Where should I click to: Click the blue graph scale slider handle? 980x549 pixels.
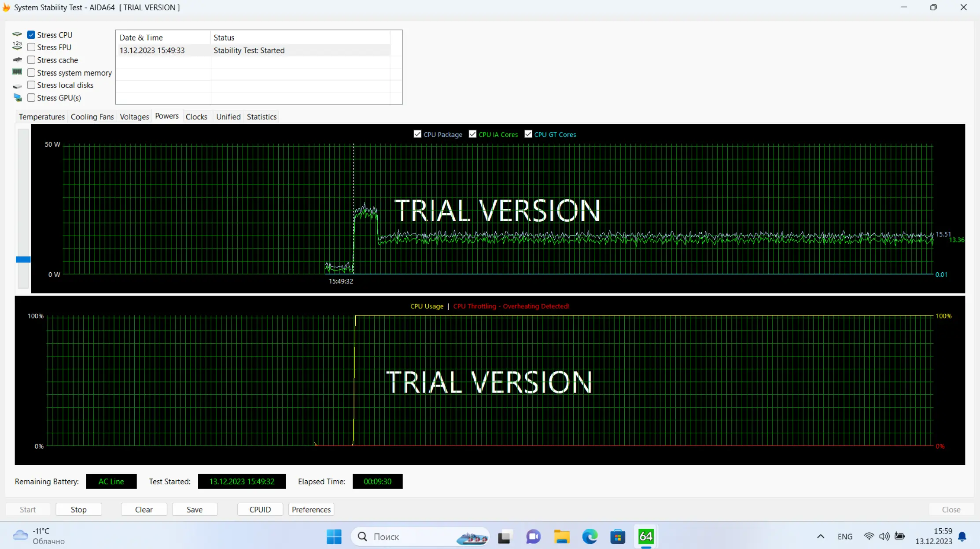click(23, 260)
